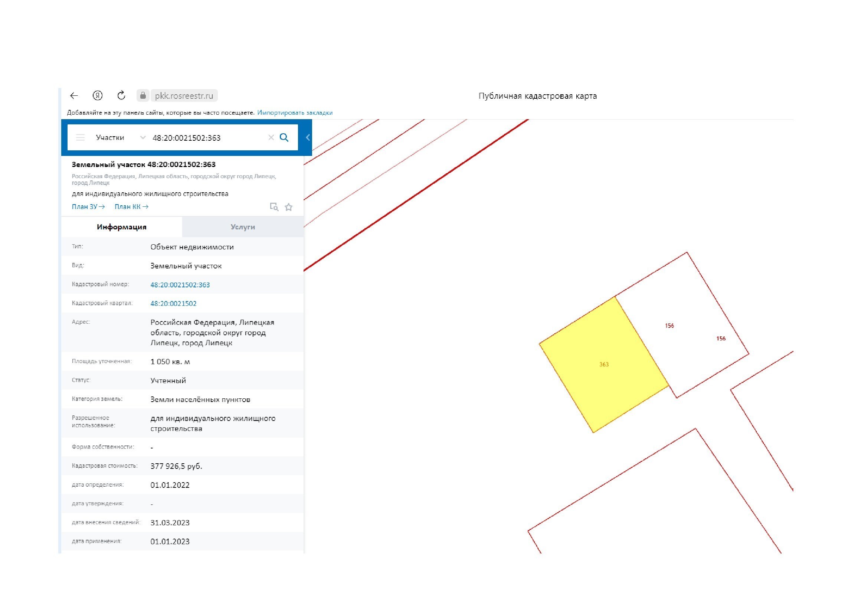
Task: Click the Земельный участок value
Action: (x=186, y=266)
